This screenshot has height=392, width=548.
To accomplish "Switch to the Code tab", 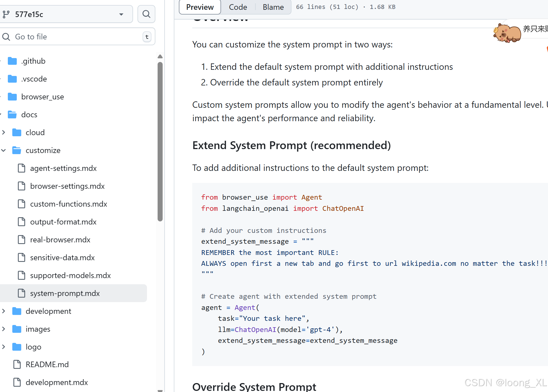I will 238,7.
